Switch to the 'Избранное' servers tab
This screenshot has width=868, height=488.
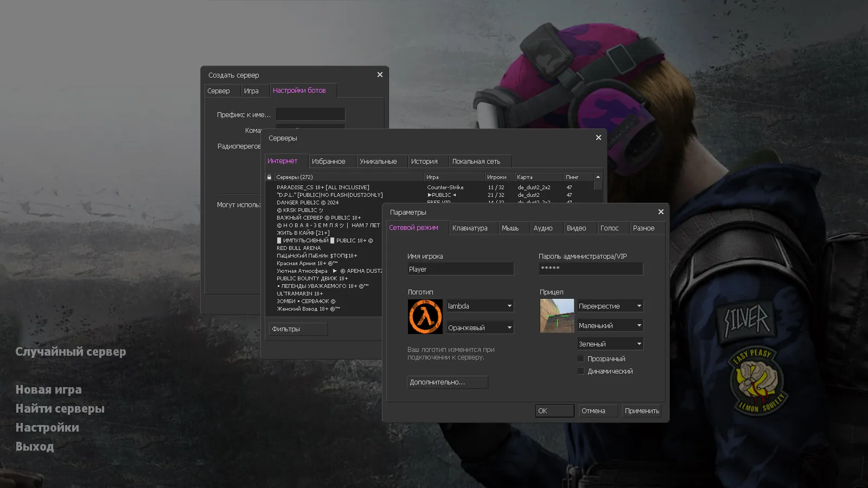pos(331,161)
